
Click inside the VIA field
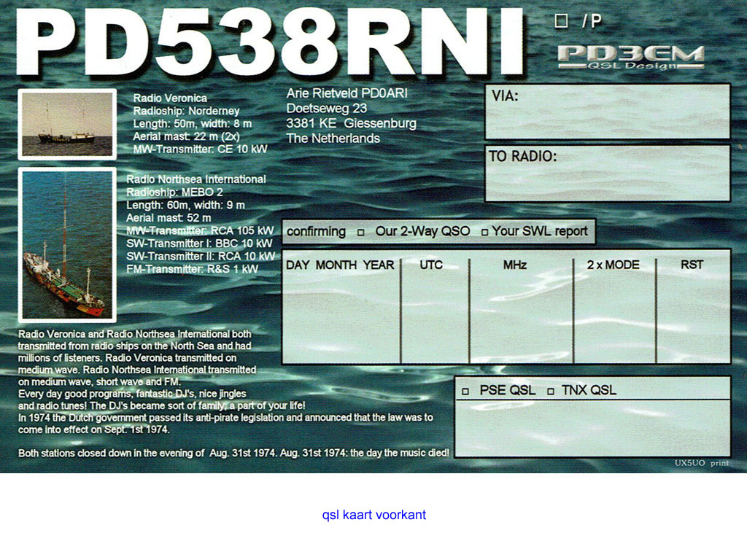[x=608, y=112]
